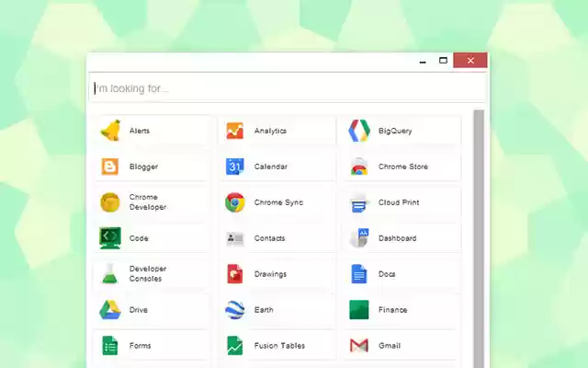
Task: Open the Gmail envelope icon
Action: [359, 346]
